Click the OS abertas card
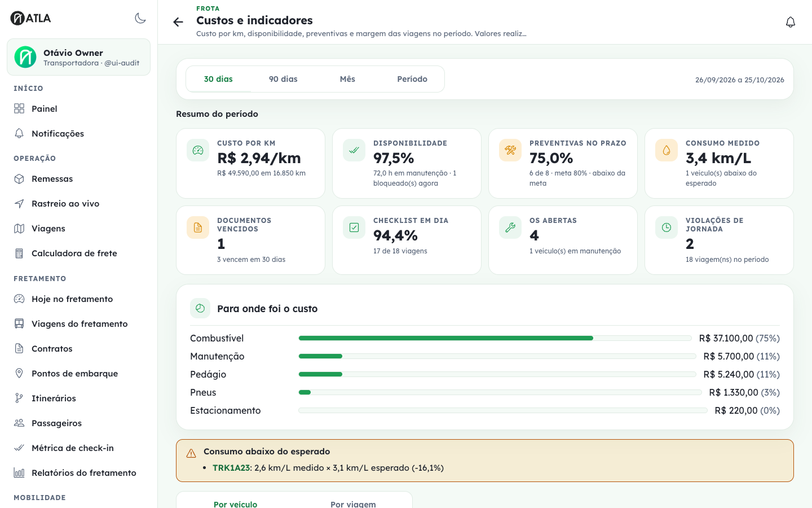Viewport: 812px width, 508px height. [563, 240]
